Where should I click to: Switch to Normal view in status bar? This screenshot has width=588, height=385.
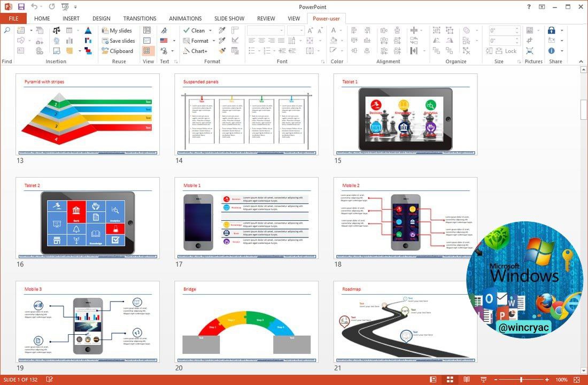point(433,380)
